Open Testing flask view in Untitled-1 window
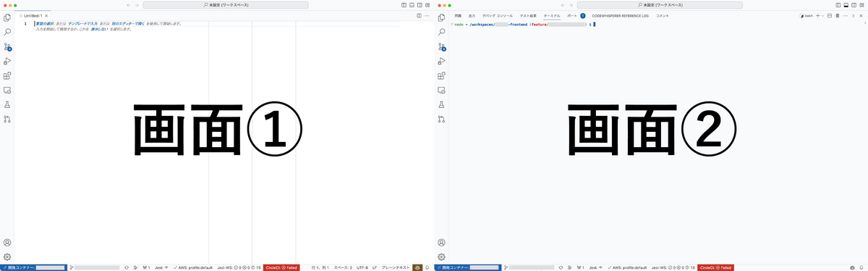 (7, 104)
